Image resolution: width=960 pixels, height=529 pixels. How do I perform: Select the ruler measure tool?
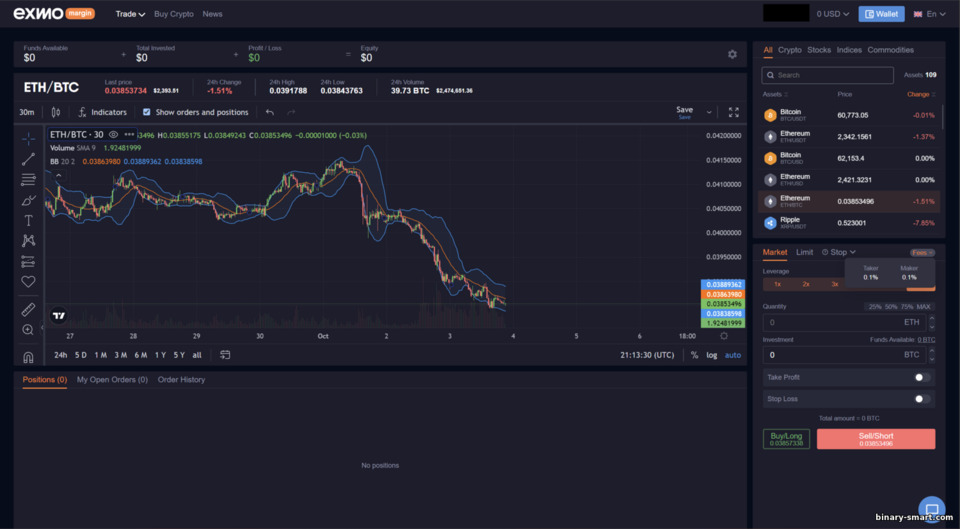point(28,309)
